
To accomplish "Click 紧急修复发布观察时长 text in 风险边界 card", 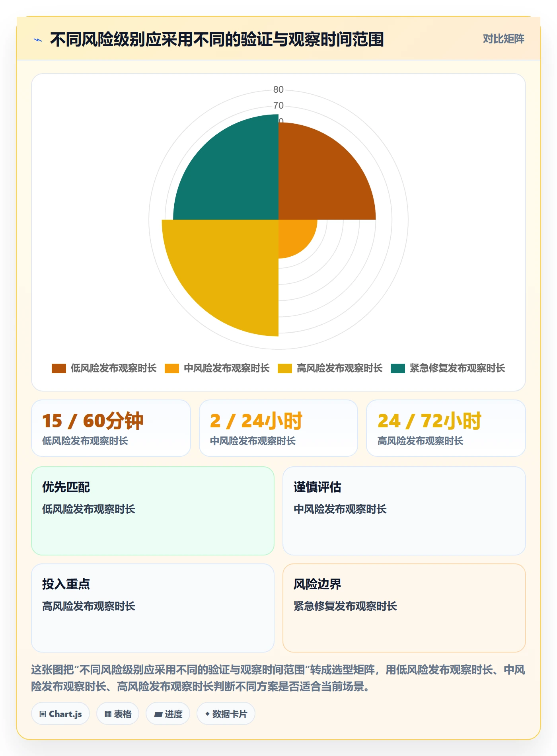I will (345, 606).
